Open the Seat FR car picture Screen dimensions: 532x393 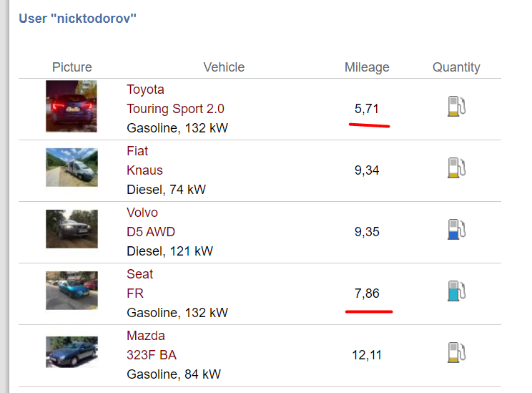point(72,291)
